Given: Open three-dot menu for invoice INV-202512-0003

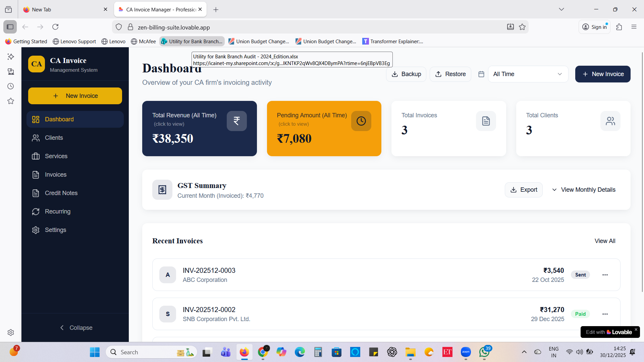Looking at the screenshot, I should [605, 275].
